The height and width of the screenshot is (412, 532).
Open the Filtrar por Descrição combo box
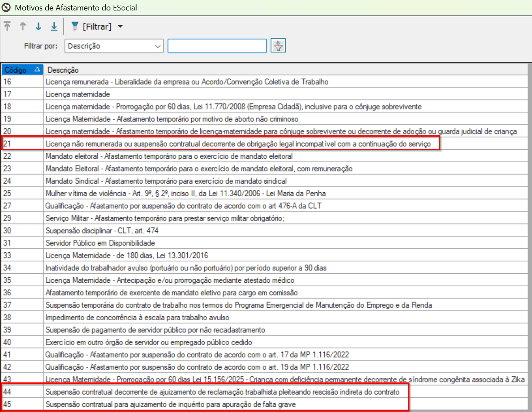pyautogui.click(x=114, y=46)
